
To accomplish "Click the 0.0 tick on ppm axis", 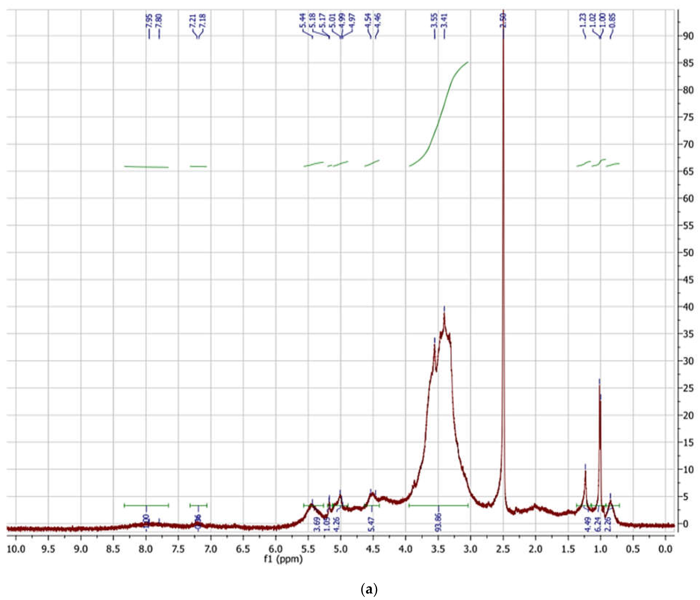I will [665, 549].
